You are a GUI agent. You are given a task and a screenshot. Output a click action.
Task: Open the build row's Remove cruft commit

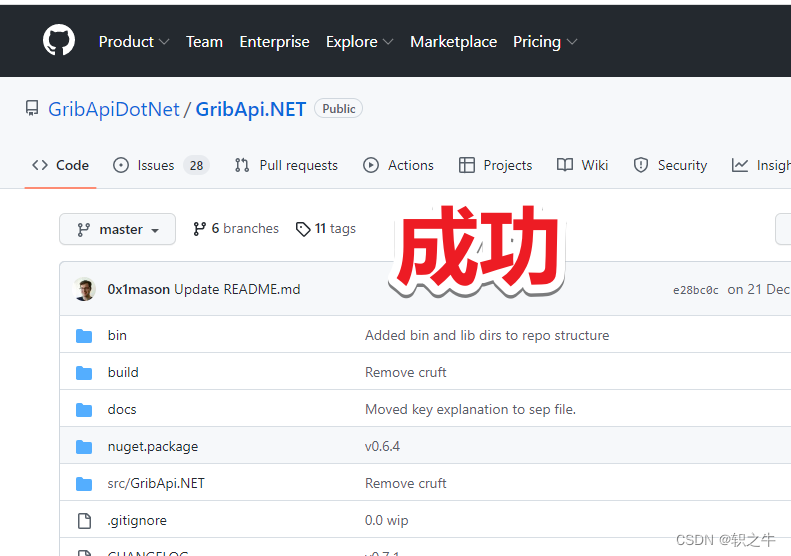click(x=406, y=372)
